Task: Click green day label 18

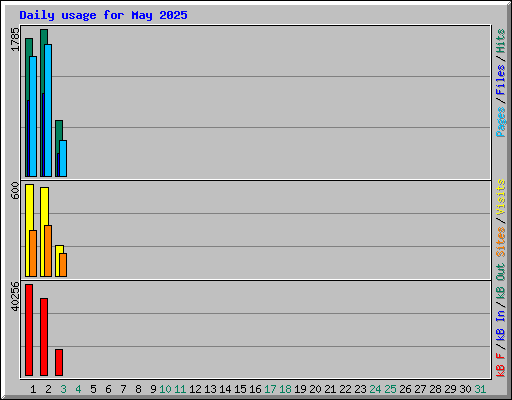Action: [x=285, y=389]
